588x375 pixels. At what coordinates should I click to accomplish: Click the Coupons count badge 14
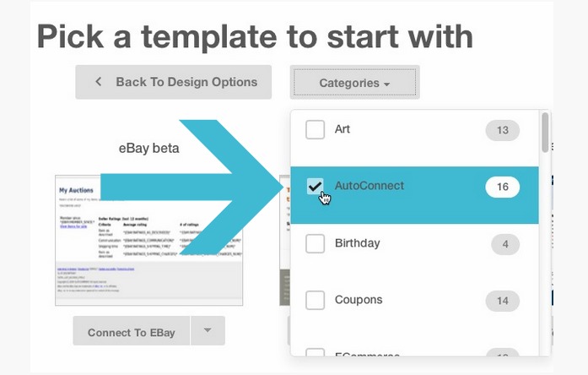coord(503,301)
